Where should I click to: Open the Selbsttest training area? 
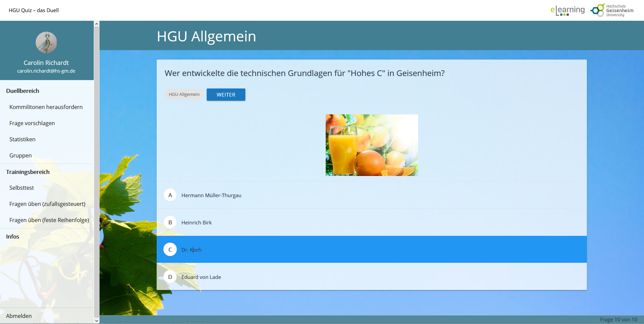[22, 188]
